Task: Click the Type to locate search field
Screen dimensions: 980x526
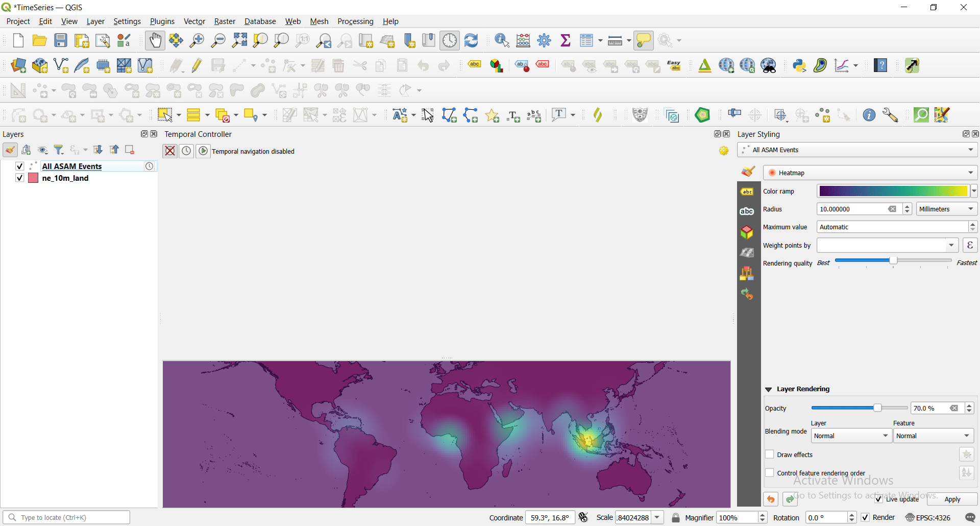Action: 66,517
